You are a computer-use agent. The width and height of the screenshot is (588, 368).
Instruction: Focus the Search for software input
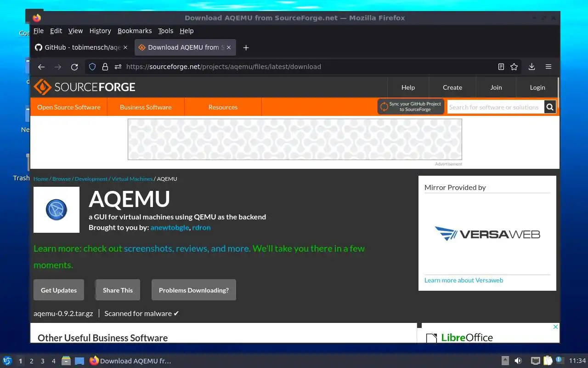pos(496,107)
